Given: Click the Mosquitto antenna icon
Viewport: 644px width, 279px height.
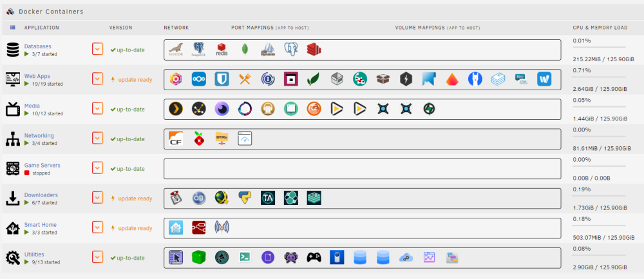Looking at the screenshot, I should (222, 227).
